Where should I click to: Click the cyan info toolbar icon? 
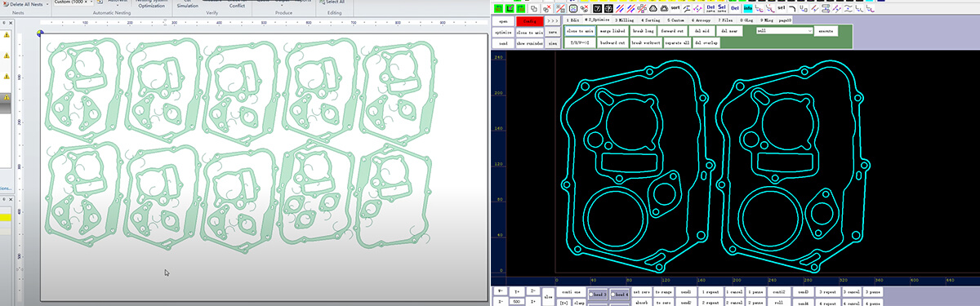coord(747,7)
